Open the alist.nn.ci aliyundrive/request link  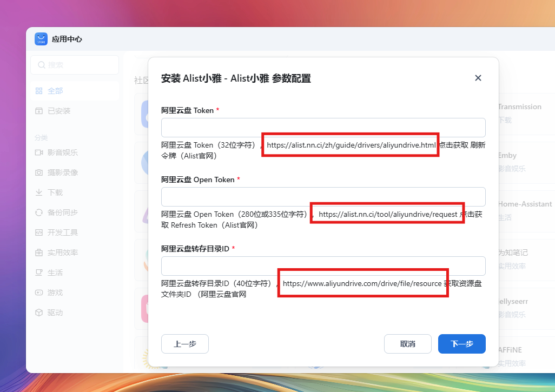(388, 215)
